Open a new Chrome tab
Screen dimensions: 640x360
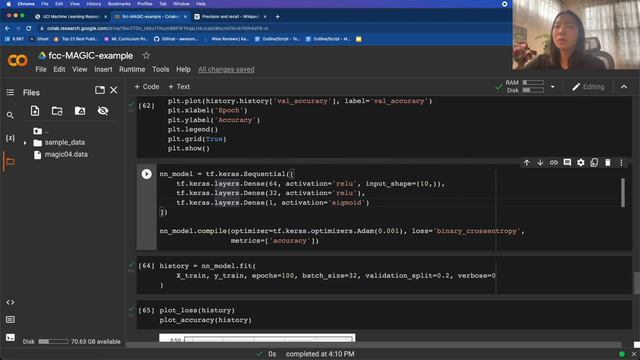[x=278, y=17]
